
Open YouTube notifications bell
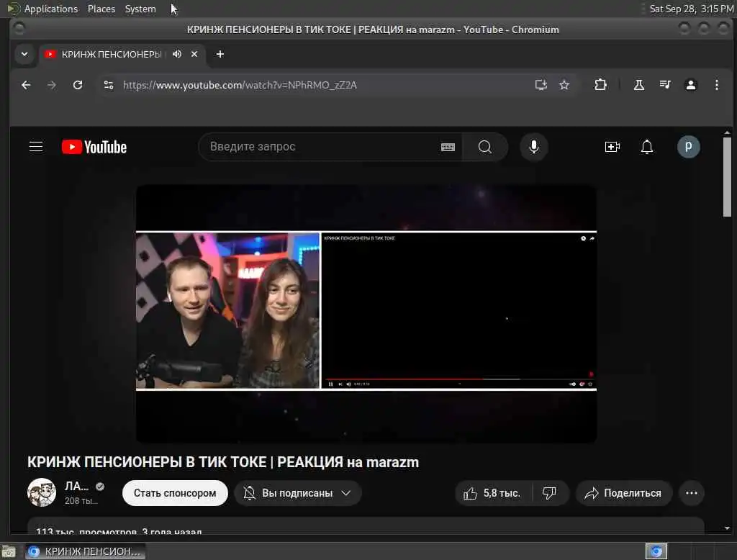647,147
